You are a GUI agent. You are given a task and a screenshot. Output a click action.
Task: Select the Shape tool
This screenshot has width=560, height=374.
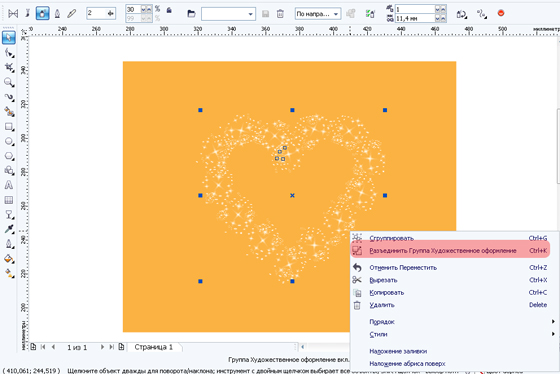click(9, 53)
